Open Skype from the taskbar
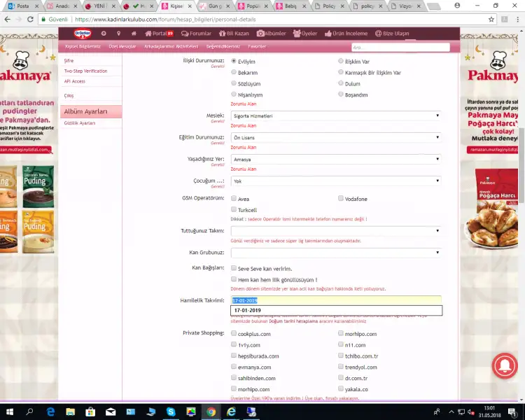Viewport: 525px width, 420px height. 171,412
